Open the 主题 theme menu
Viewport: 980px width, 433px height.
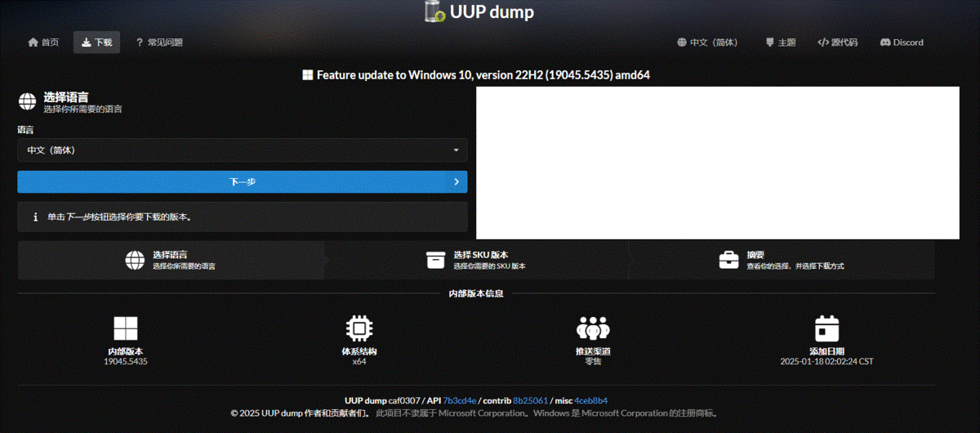pyautogui.click(x=780, y=42)
